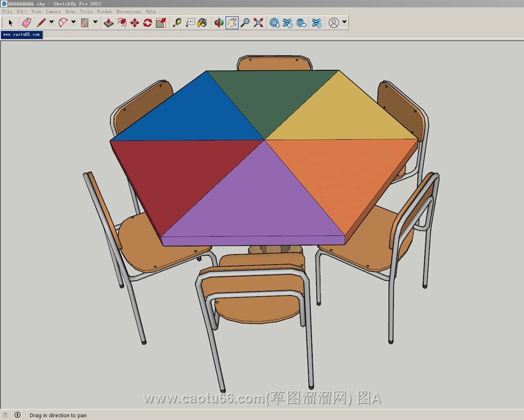Viewport: 524px width, 420px height.
Task: Click the 'Drag in direction to pan' status text
Action: pyautogui.click(x=58, y=415)
